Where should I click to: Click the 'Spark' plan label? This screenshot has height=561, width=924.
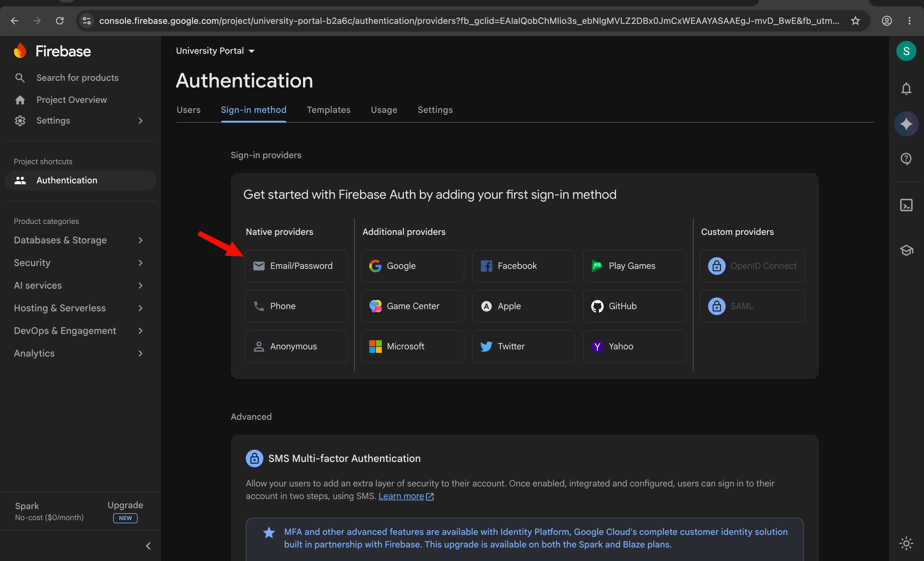coord(27,506)
